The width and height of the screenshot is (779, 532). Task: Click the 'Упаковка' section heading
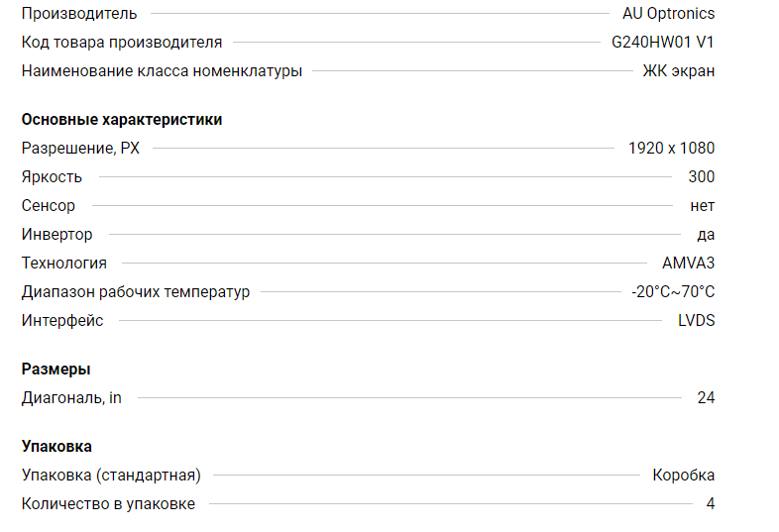pyautogui.click(x=56, y=446)
